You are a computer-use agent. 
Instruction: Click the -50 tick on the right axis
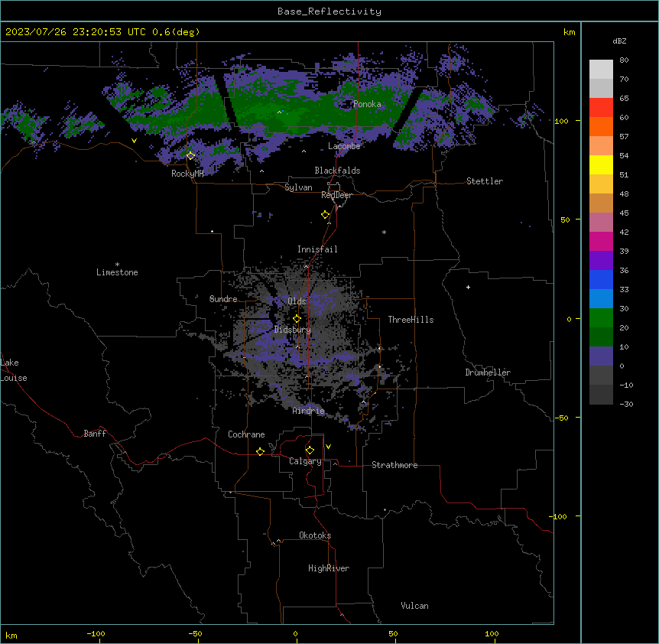(x=561, y=418)
